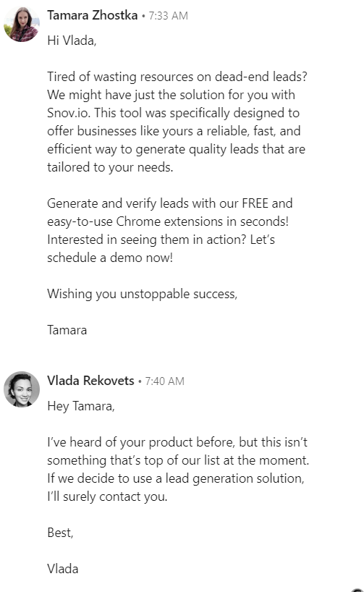
Task: Click the Tamara signature under her message
Action: click(67, 330)
